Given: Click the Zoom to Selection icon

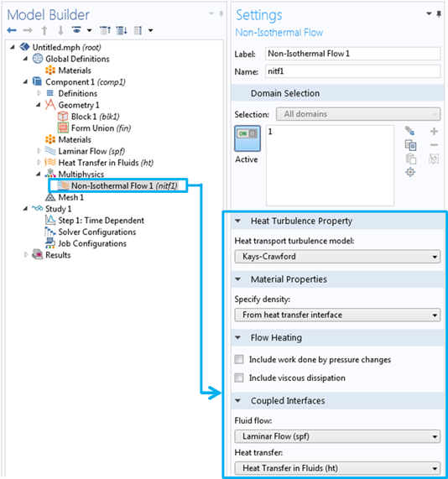Looking at the screenshot, I should (x=410, y=172).
